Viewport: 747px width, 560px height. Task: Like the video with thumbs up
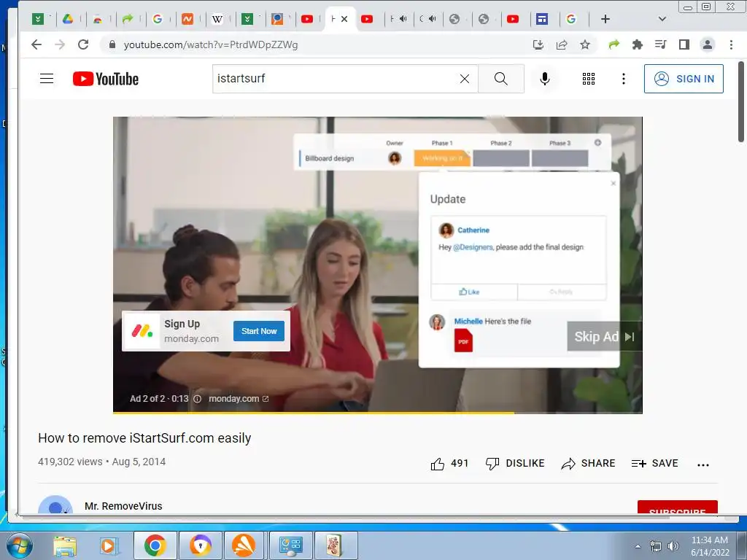click(438, 463)
